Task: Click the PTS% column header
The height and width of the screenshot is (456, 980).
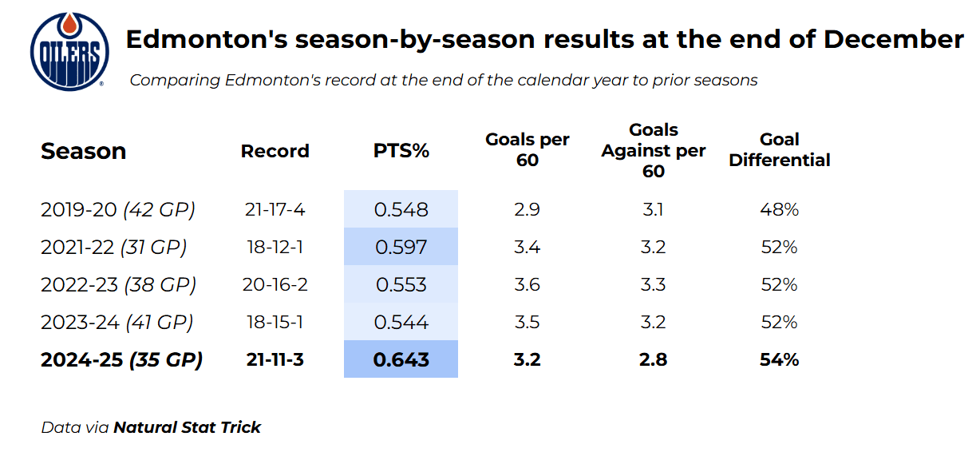Action: (x=401, y=151)
